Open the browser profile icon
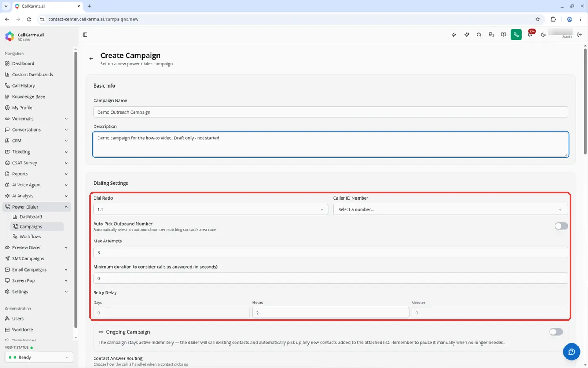The height and width of the screenshot is (368, 588). [x=569, y=19]
